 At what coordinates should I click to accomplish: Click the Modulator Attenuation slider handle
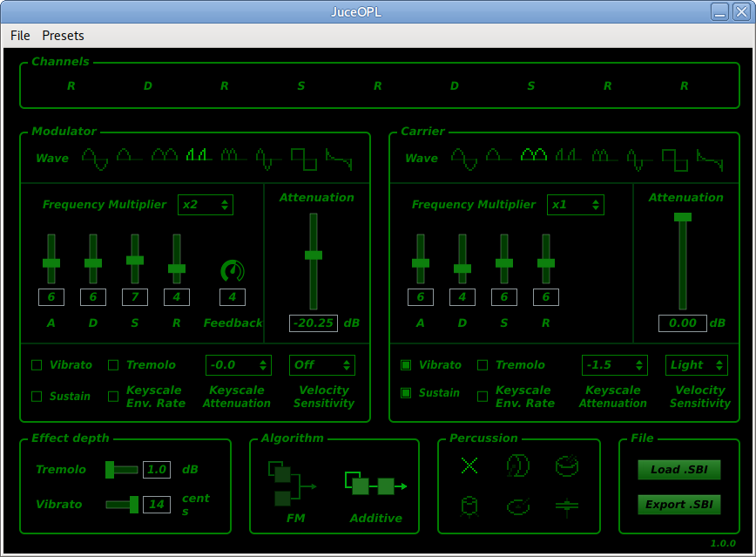pyautogui.click(x=314, y=255)
